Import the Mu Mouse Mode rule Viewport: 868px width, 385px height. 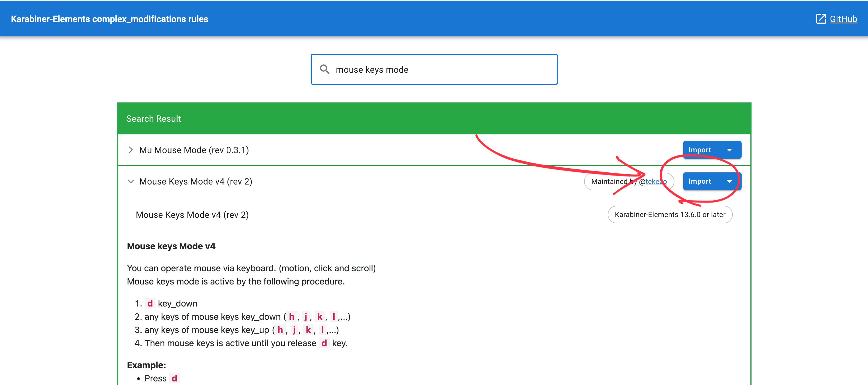(699, 150)
